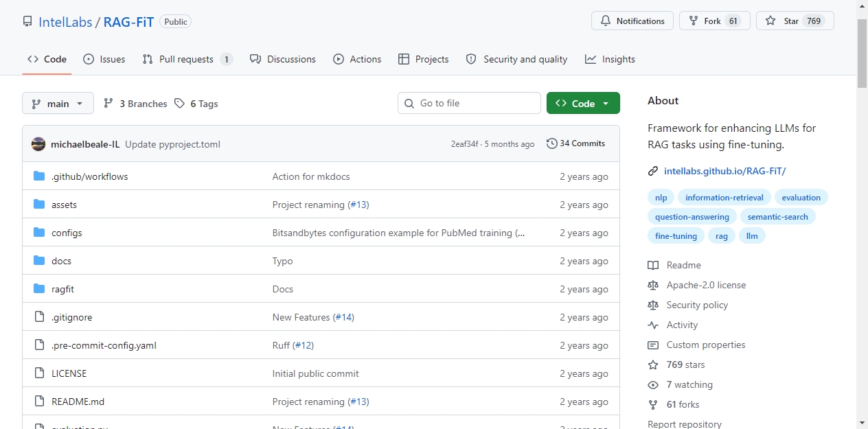Open the docs folder
The width and height of the screenshot is (868, 429).
(x=61, y=261)
